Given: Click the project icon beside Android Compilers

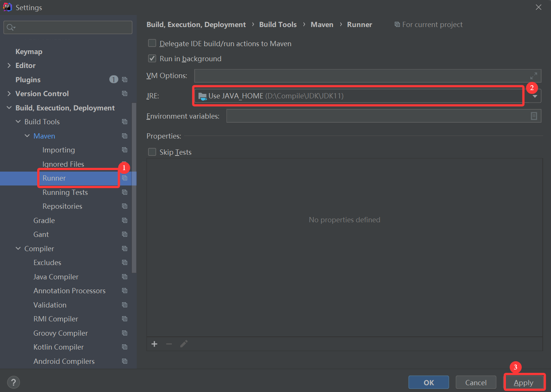Looking at the screenshot, I should click(125, 361).
